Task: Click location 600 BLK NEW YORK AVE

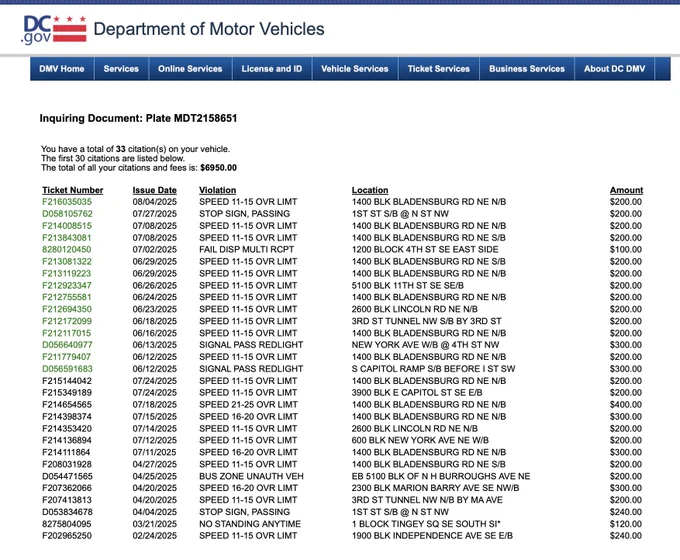Action: pos(420,440)
